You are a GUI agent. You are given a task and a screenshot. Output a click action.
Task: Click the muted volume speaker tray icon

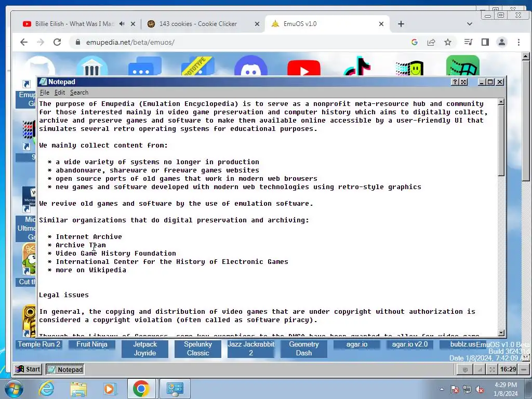click(480, 390)
